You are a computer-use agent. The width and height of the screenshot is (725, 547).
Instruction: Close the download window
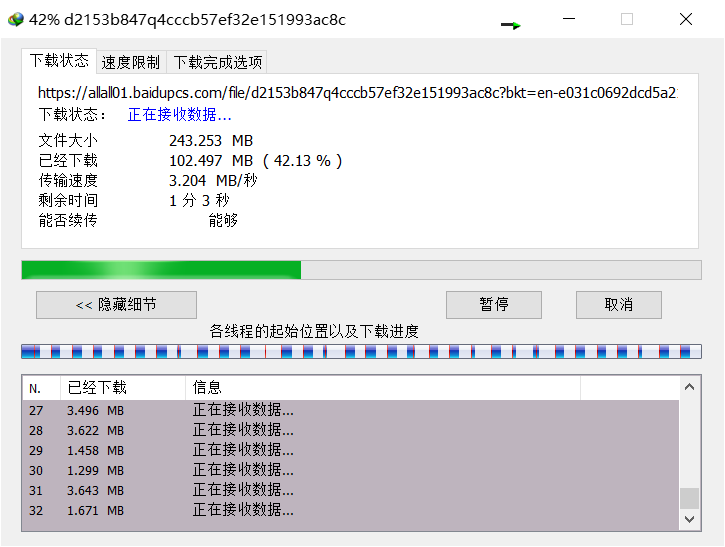tap(686, 19)
